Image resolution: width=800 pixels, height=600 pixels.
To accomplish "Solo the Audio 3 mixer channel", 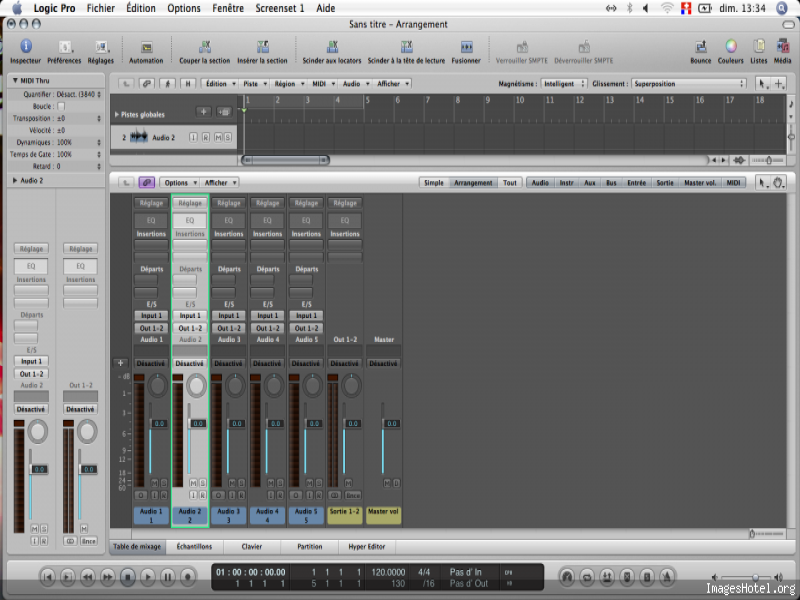I will point(241,483).
